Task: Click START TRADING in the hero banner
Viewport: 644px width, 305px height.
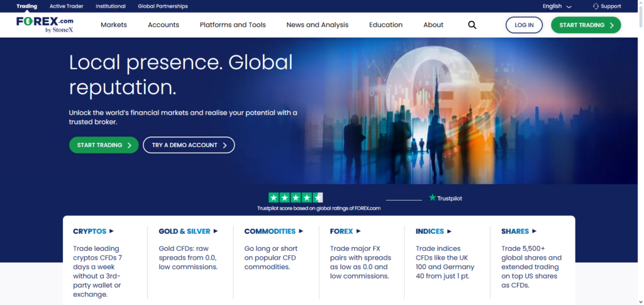Action: click(x=104, y=145)
